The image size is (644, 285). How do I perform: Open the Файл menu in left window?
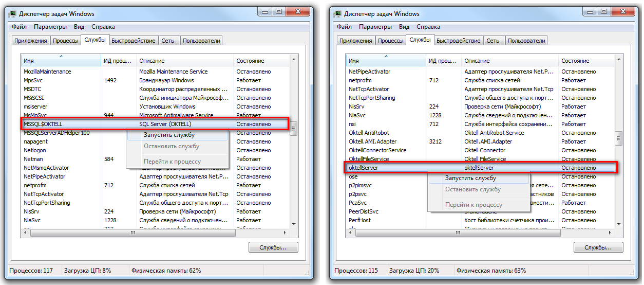pyautogui.click(x=20, y=27)
